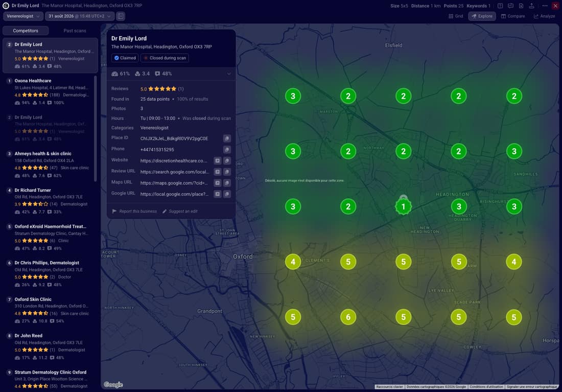Copy the phone number
Viewport: 562px width, 392px height.
coord(227,150)
